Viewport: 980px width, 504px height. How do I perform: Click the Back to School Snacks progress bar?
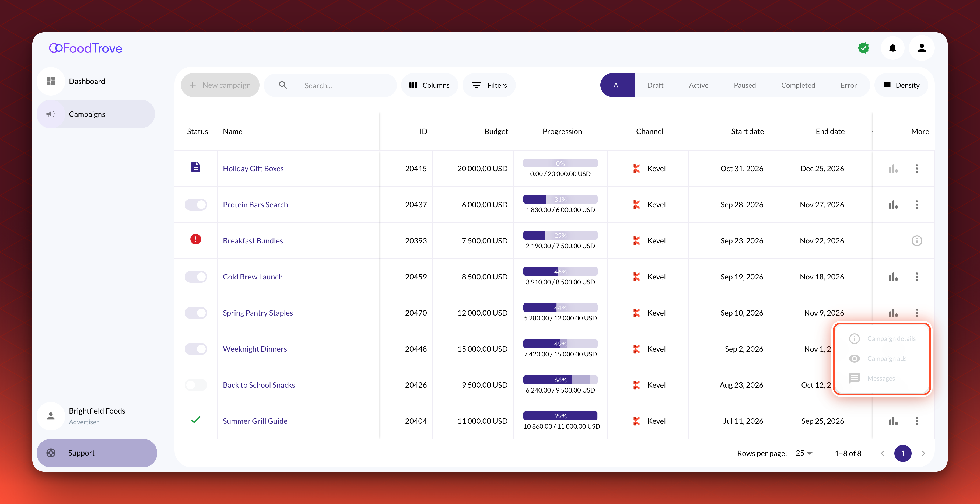pyautogui.click(x=560, y=380)
